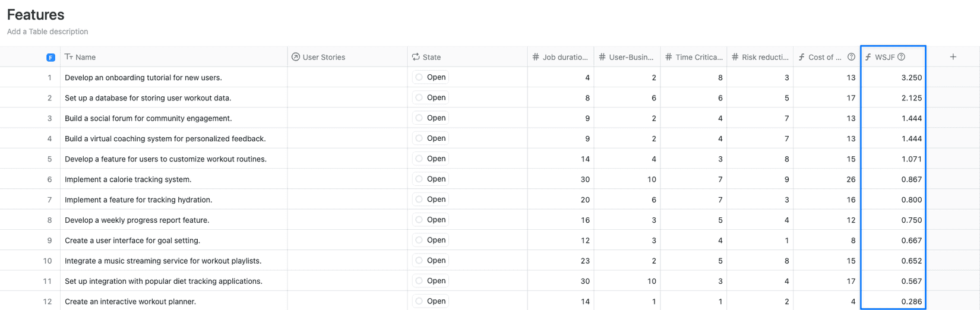Image resolution: width=980 pixels, height=310 pixels.
Task: Open state selector for interactive workout planner
Action: coord(431,301)
